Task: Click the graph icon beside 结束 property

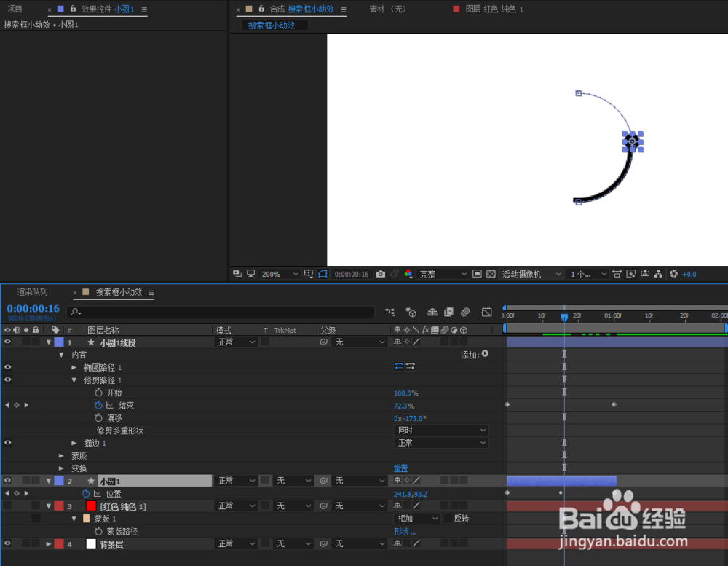Action: point(110,405)
